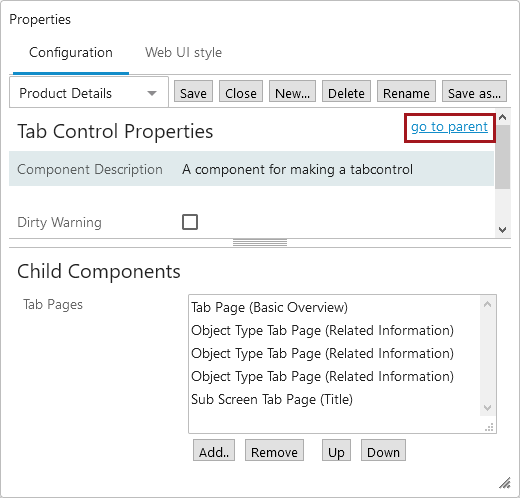The width and height of the screenshot is (520, 498).
Task: Click the properties scrollbar down arrow
Action: click(x=503, y=230)
